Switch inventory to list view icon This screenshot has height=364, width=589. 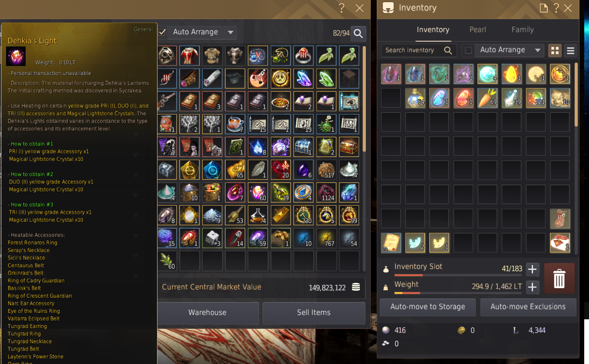(x=570, y=50)
